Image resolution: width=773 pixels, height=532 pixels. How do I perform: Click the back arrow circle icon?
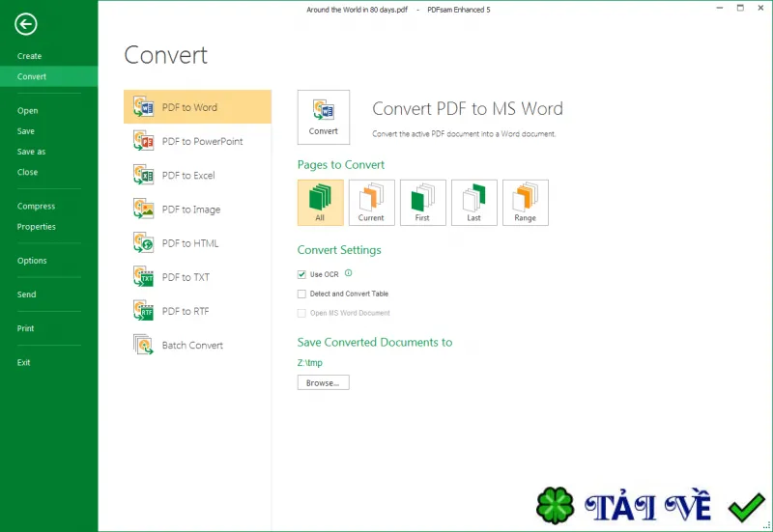click(26, 24)
